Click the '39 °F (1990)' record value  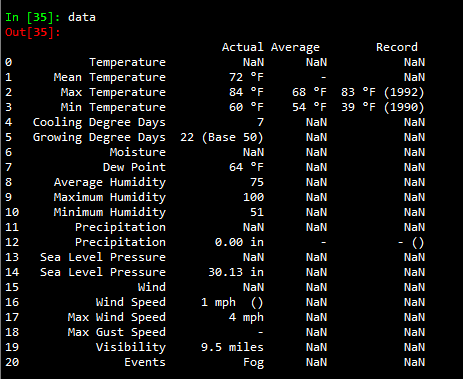[383, 107]
